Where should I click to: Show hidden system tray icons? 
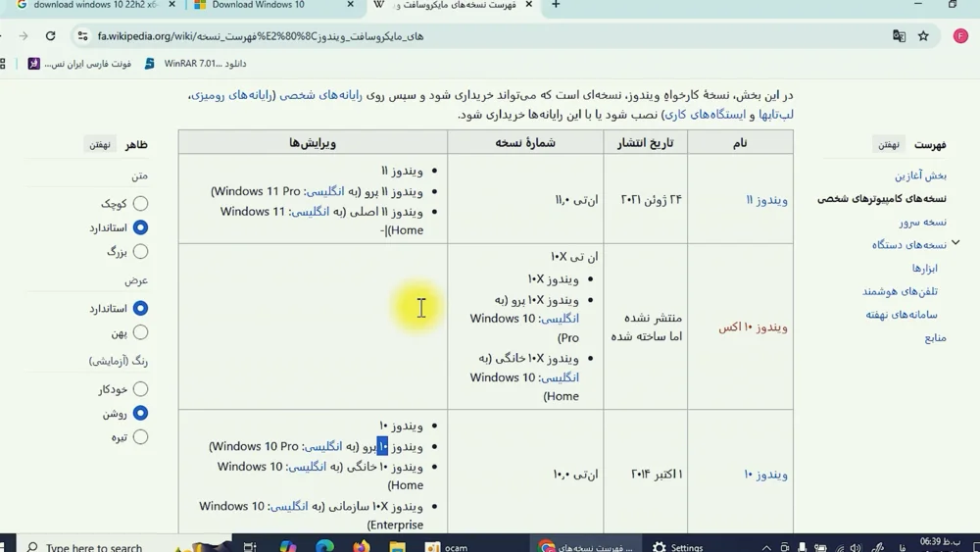point(766,547)
